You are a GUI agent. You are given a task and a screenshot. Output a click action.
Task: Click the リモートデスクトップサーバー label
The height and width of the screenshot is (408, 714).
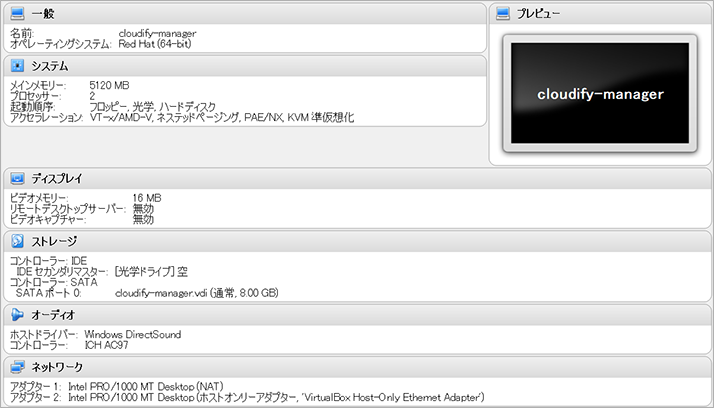click(x=67, y=209)
